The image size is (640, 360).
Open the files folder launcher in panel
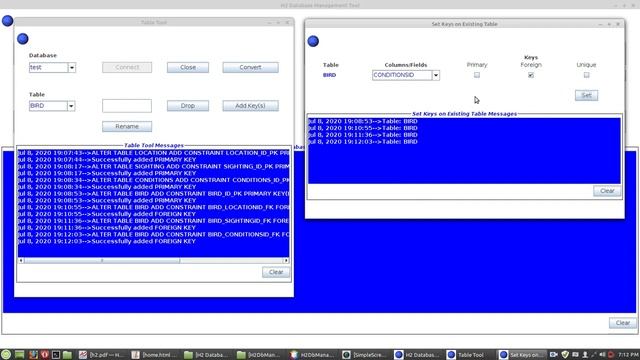67,355
